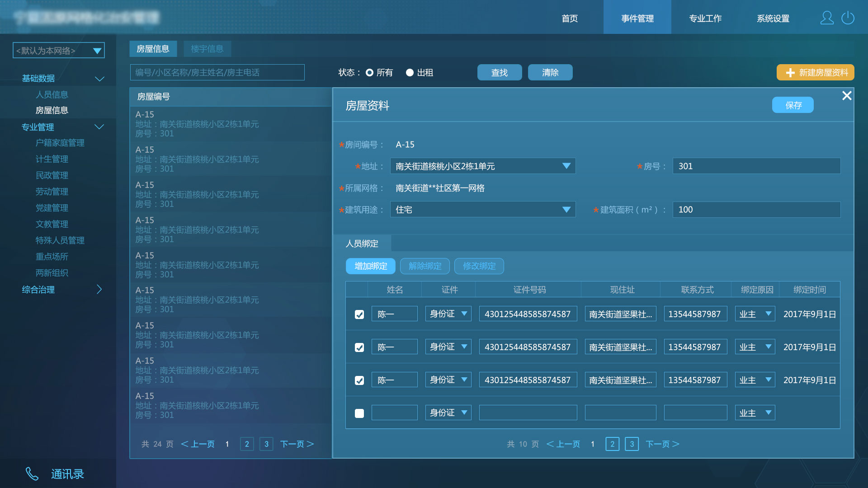Open the <默认为本网络> network dropdown
This screenshot has height=488, width=868.
tap(59, 50)
